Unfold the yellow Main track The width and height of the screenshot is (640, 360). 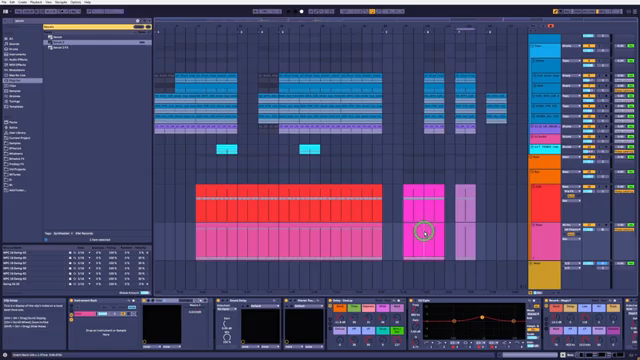click(531, 264)
